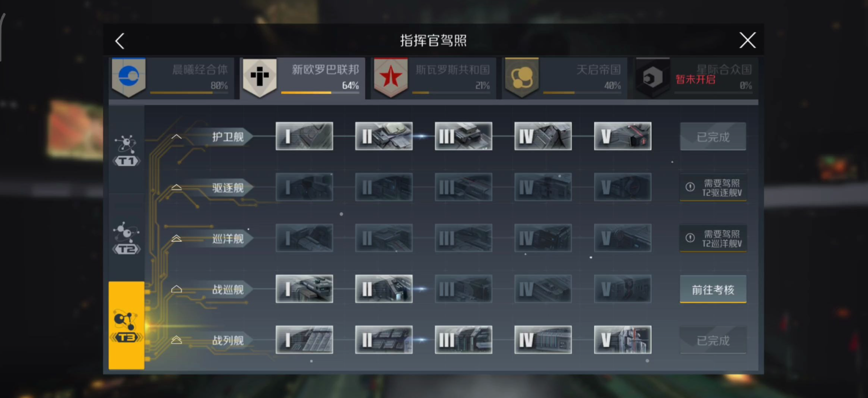Open 战列舰 level I license thumbnail
Image resolution: width=868 pixels, height=398 pixels.
click(304, 340)
